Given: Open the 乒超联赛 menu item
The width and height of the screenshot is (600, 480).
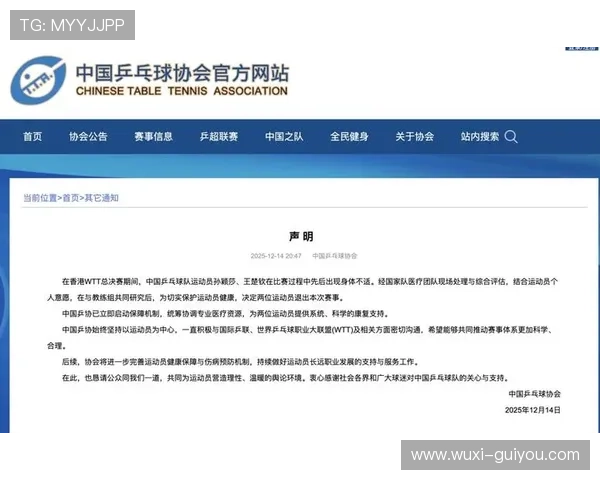Looking at the screenshot, I should (x=219, y=137).
